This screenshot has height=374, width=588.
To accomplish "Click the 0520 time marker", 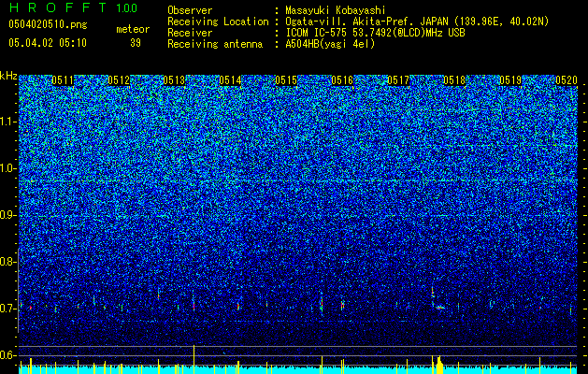I will tap(566, 80).
